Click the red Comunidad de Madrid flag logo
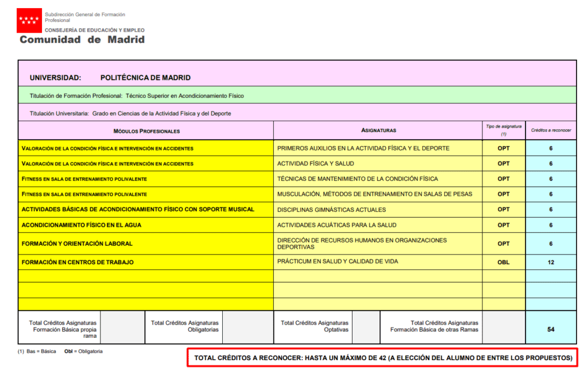Viewport: 588px width, 374px height. pos(29,20)
